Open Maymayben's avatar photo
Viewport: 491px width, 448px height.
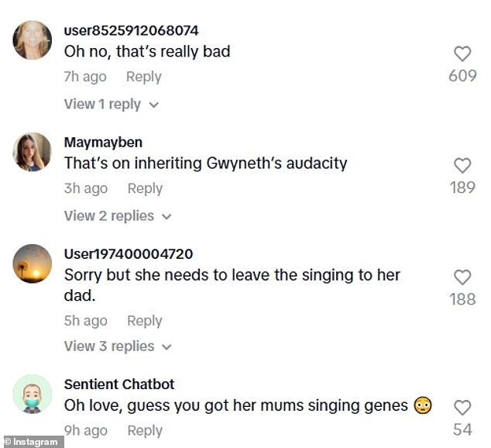(x=33, y=152)
